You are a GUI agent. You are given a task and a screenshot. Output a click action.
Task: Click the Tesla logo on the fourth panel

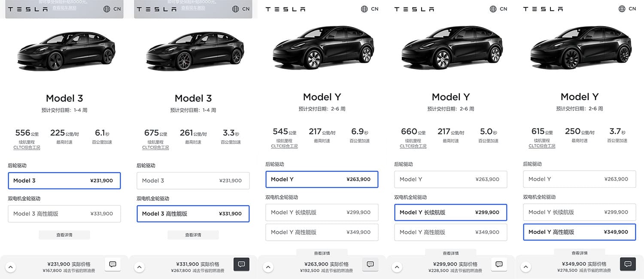(x=414, y=9)
